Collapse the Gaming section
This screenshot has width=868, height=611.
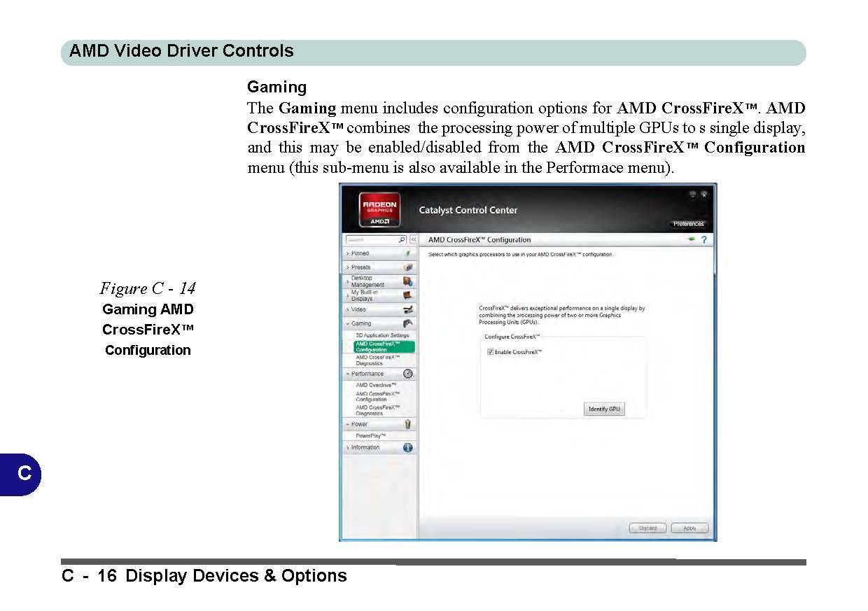(x=347, y=323)
